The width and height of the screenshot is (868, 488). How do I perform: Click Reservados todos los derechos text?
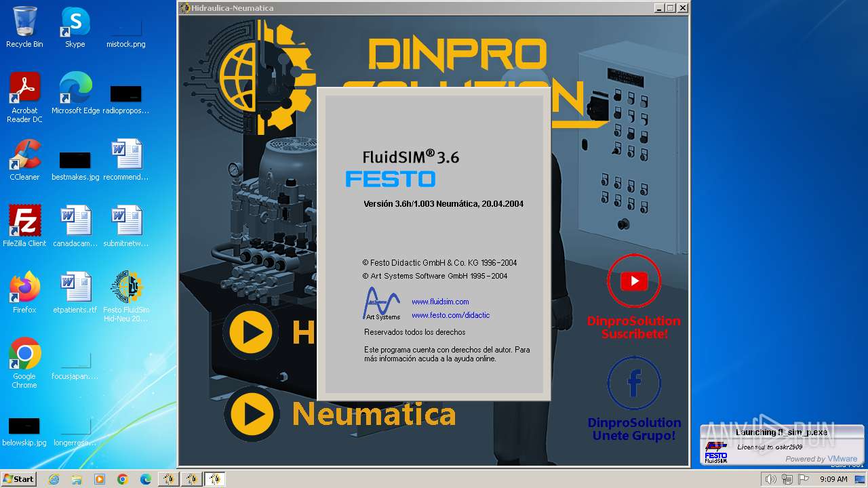(x=415, y=332)
